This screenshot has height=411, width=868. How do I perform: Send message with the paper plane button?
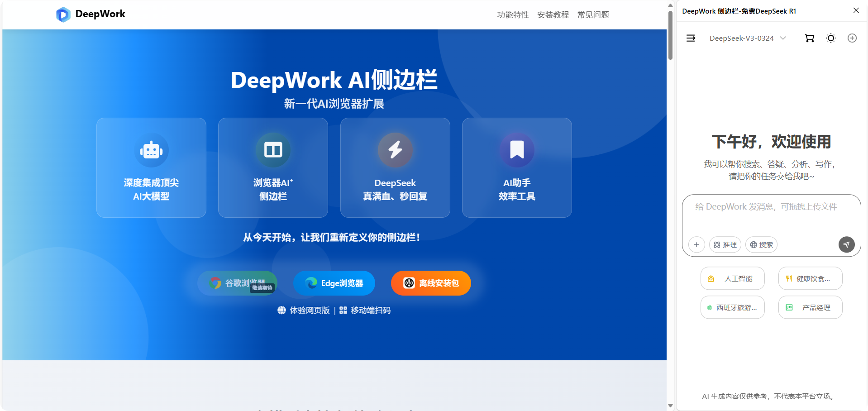click(847, 244)
